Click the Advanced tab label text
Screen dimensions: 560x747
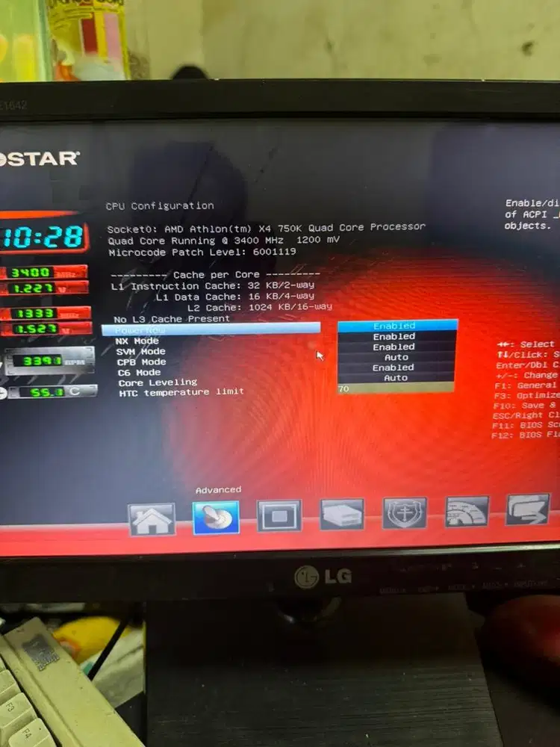[219, 490]
